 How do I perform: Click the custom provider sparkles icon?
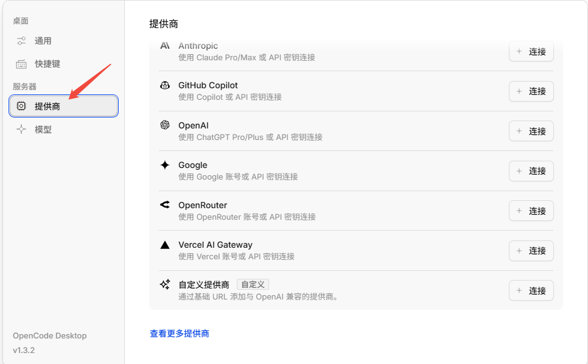(165, 284)
